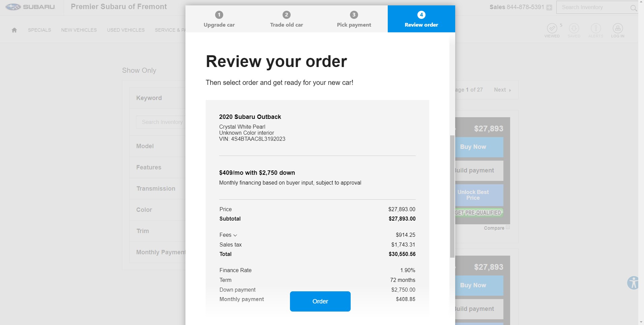Viewport: 644px width, 325px height.
Task: Open the Viewed vehicles icon
Action: point(552,30)
